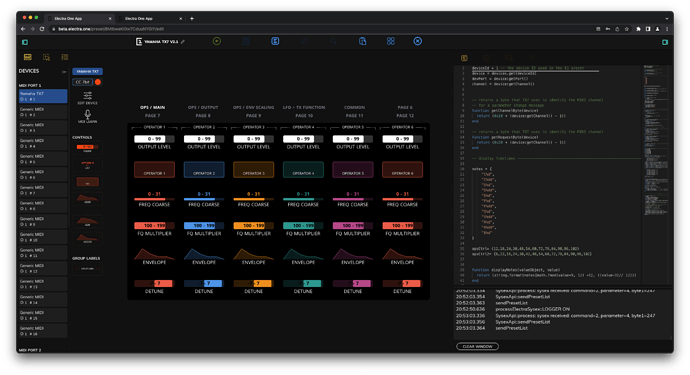Switch to OPS / ENV SCALING page tab
This screenshot has width=690, height=375.
point(253,107)
